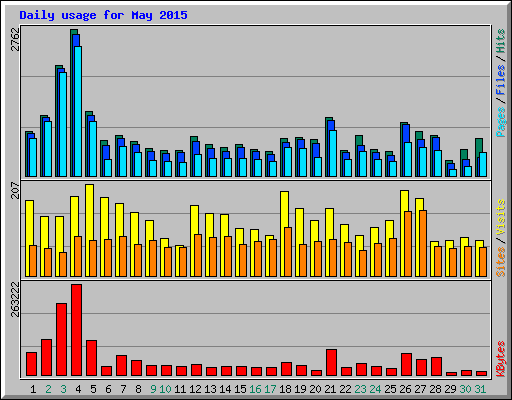Click the orange "Sites" legend word
Screen dimensions: 512x400
pyautogui.click(x=501, y=262)
